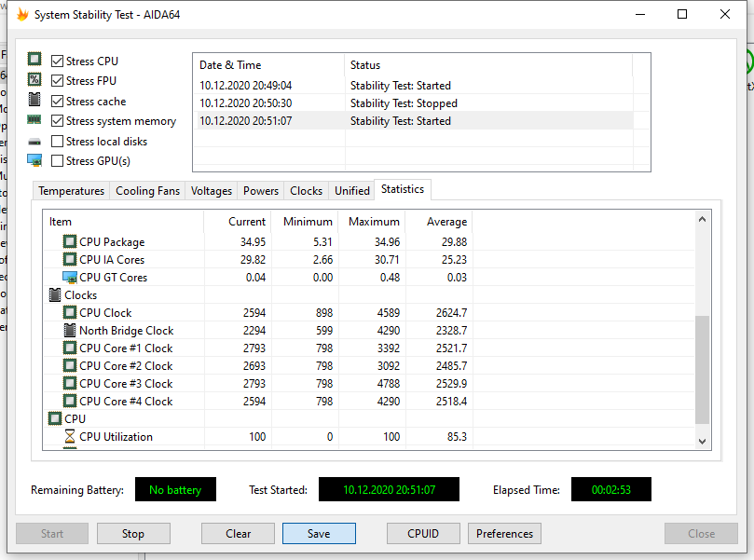
Task: Select the CPU category row in statistics list
Action: [x=75, y=418]
